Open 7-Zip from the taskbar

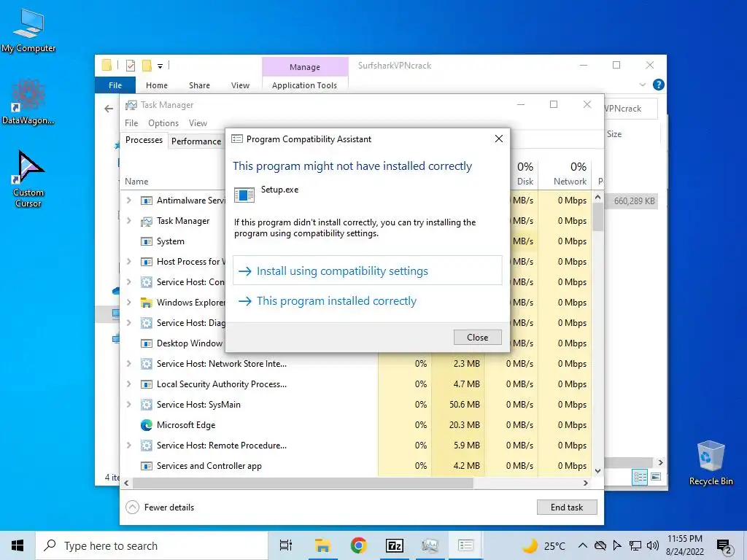tap(395, 545)
